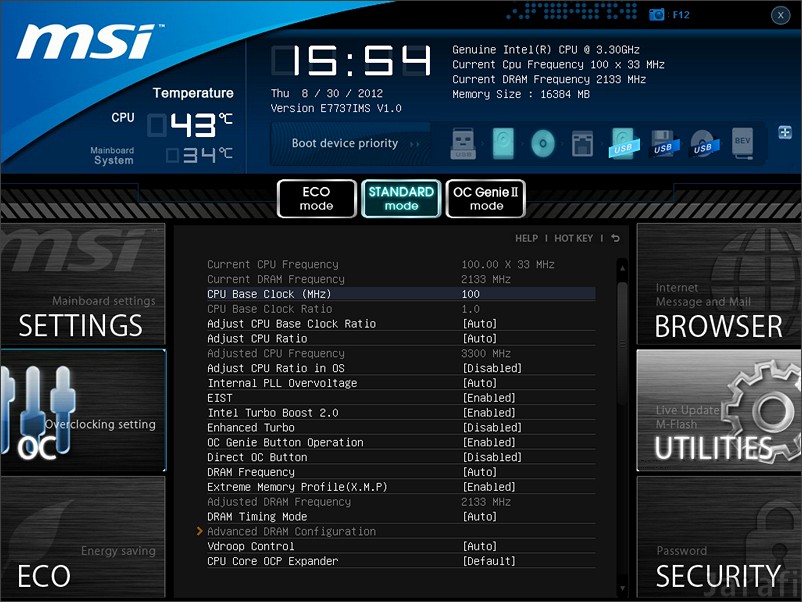Click the F12 camera screenshot icon
Screen dimensions: 802x602
click(x=657, y=15)
